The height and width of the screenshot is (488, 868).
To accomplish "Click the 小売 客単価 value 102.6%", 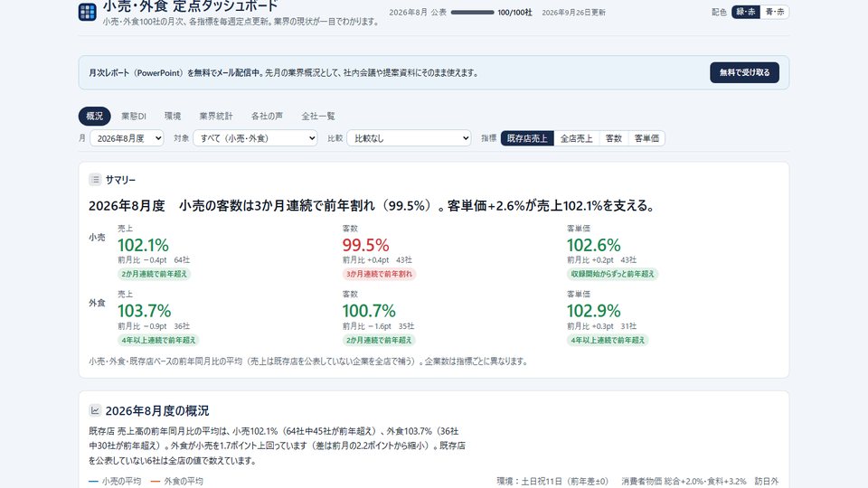I will (593, 245).
